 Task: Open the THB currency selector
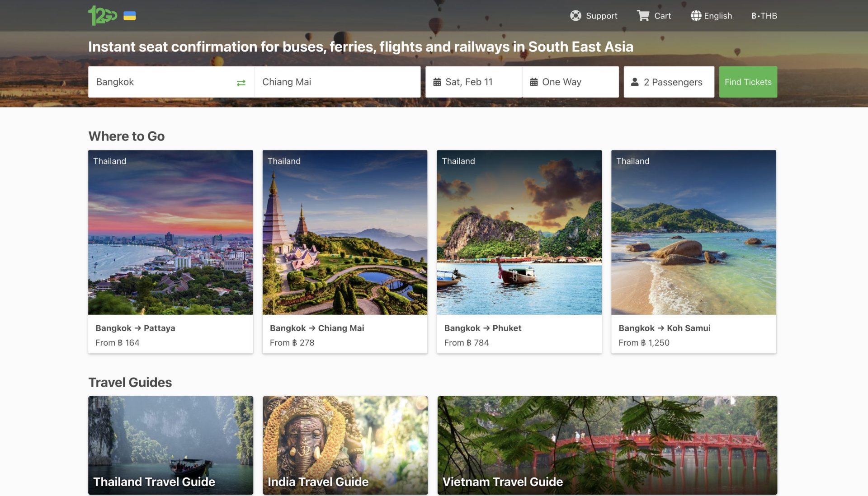click(x=764, y=16)
